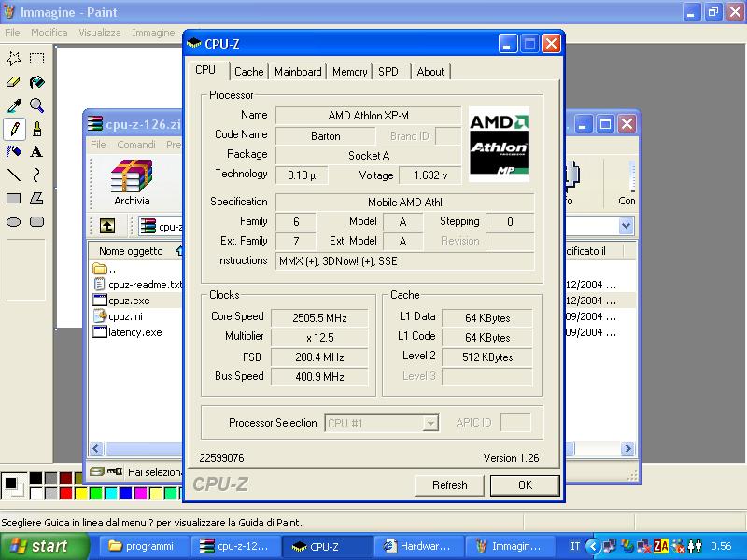Select cpuz.exe in WinRAR list
Viewport: 747px width, 560px height.
click(x=121, y=301)
